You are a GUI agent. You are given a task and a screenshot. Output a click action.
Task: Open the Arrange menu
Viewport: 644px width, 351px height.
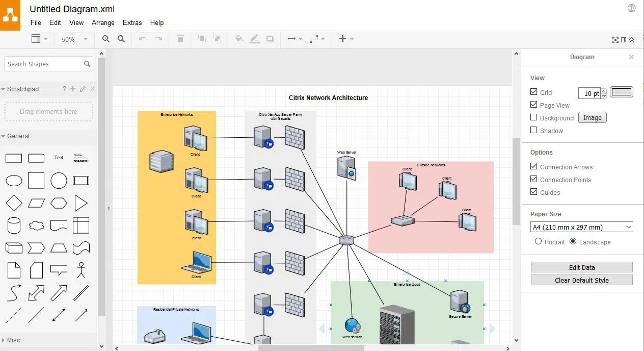103,22
